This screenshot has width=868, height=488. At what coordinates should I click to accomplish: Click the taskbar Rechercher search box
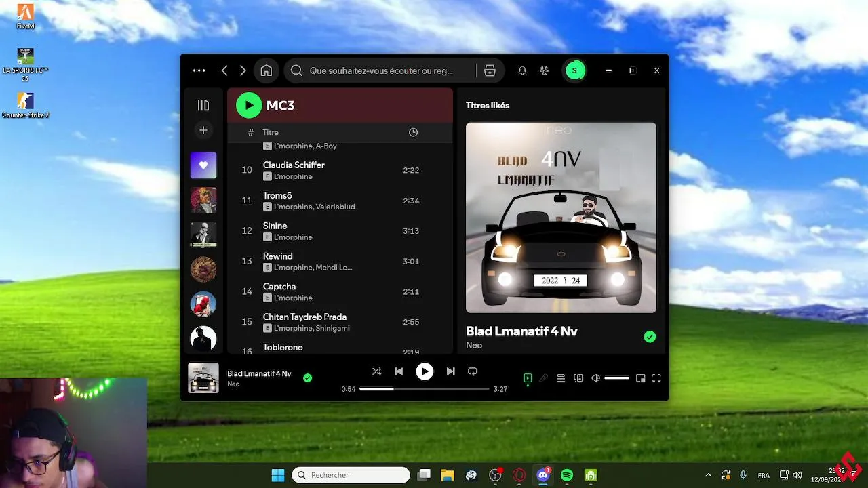pos(351,475)
